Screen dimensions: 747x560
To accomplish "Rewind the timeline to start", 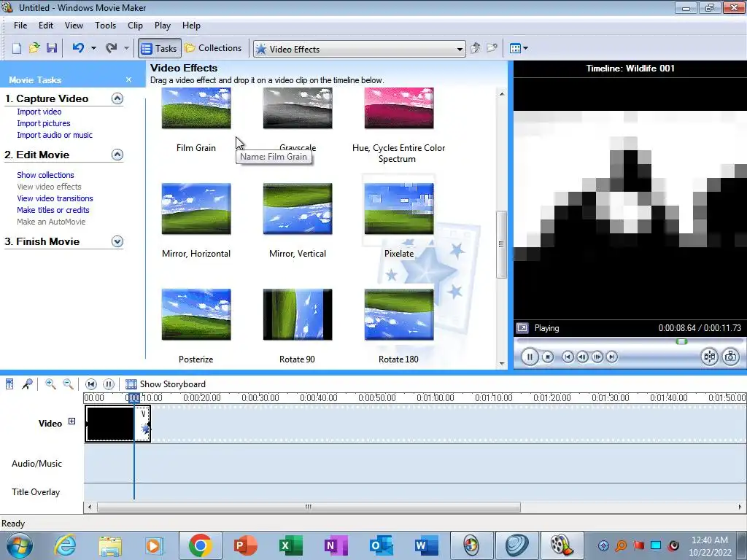I will [x=91, y=384].
